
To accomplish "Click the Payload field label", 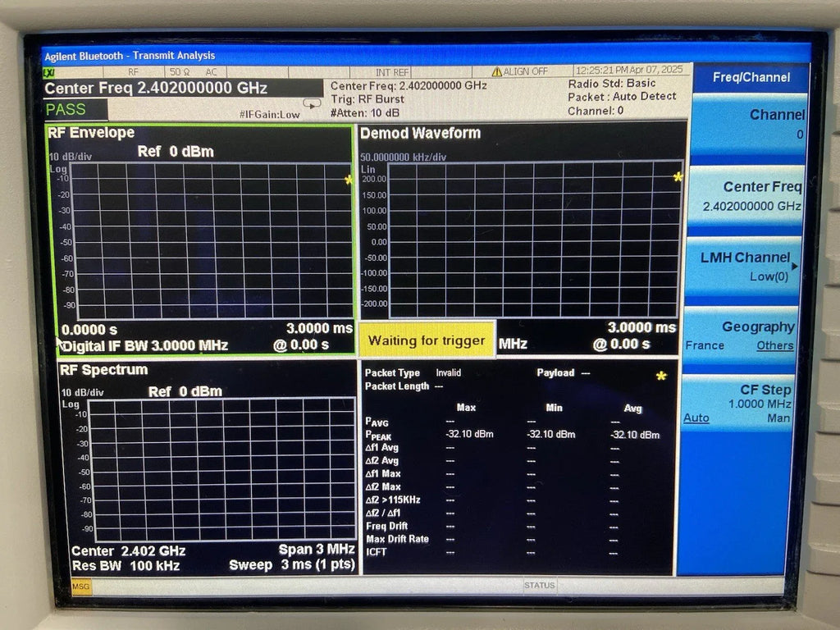I will [555, 372].
